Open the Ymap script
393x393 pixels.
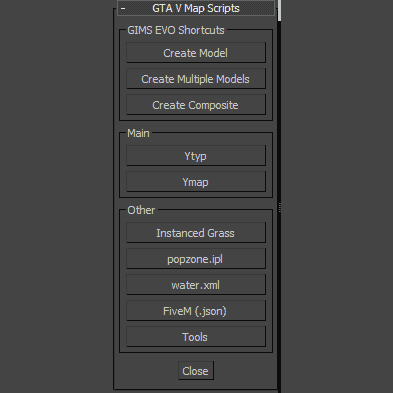tap(196, 182)
